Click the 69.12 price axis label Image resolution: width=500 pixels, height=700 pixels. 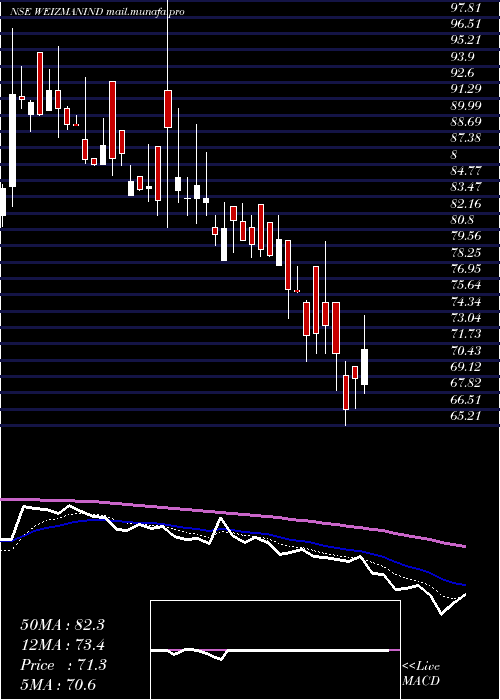pos(465,367)
